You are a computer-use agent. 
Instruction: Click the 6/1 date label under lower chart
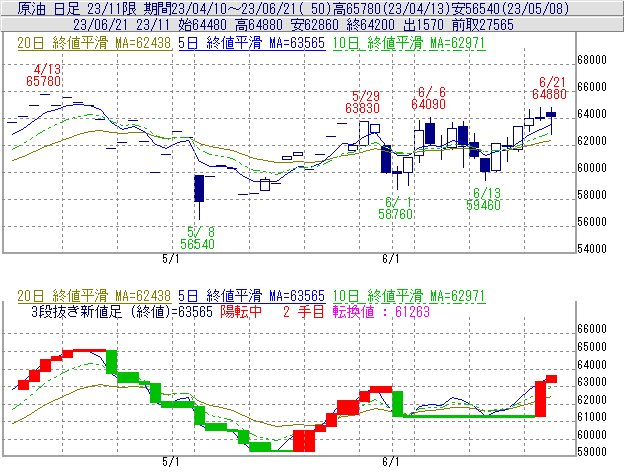click(391, 462)
